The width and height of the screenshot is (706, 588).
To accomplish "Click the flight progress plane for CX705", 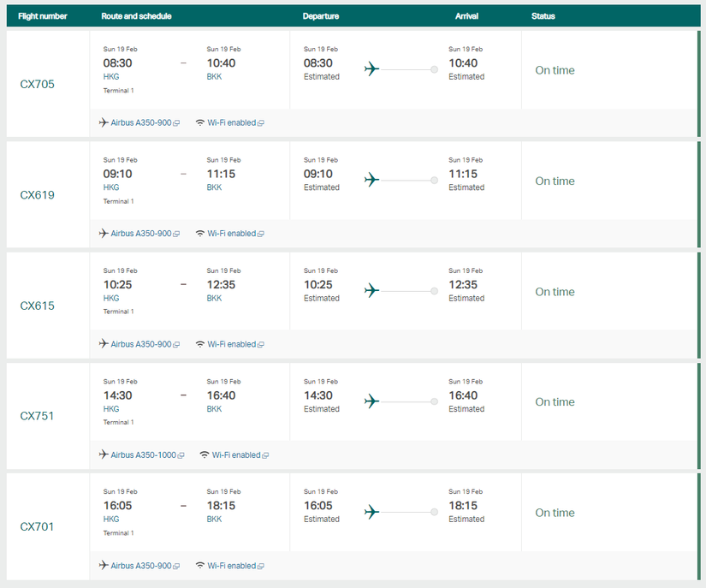I will click(x=371, y=68).
